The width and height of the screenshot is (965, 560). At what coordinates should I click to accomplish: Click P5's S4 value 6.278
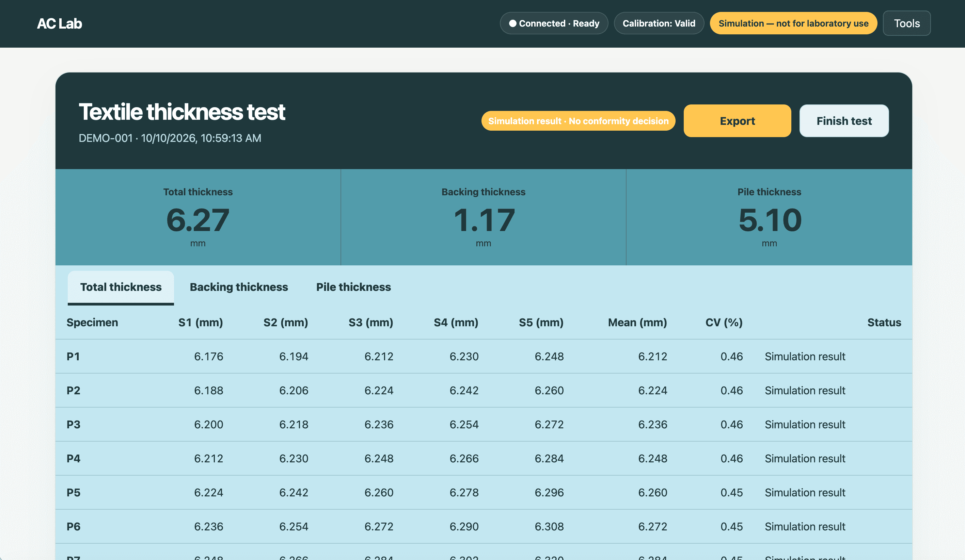pyautogui.click(x=464, y=493)
